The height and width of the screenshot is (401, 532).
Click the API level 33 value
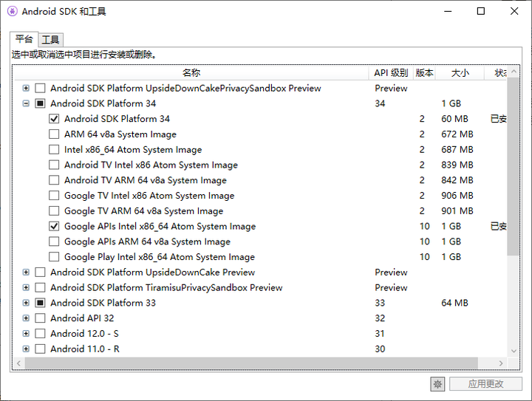tap(380, 303)
